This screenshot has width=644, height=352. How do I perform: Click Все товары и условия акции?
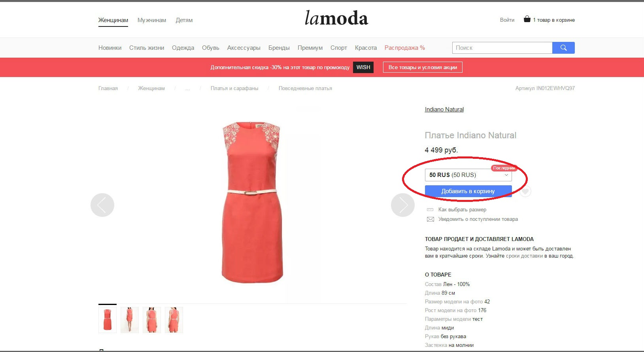[423, 67]
